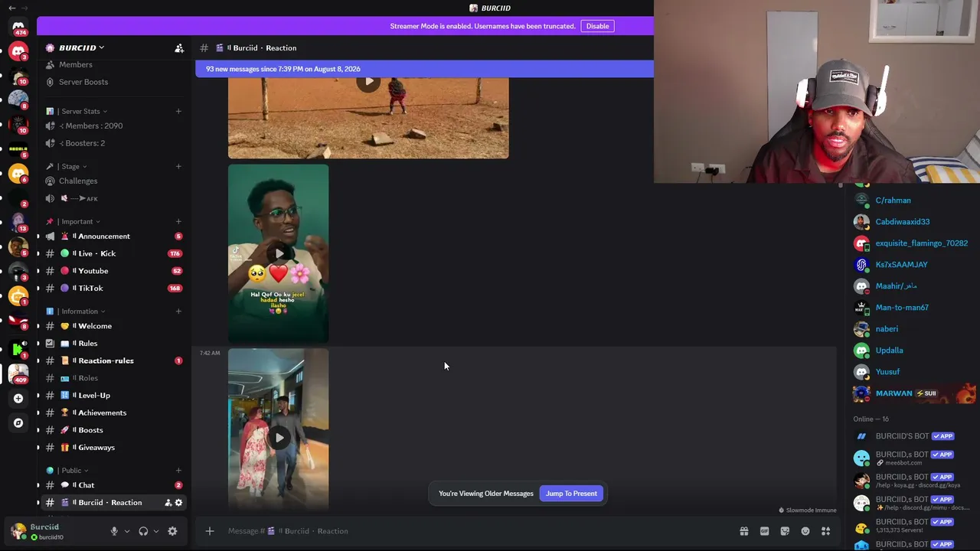Create channel in Public category
The image size is (980, 551).
tap(178, 470)
